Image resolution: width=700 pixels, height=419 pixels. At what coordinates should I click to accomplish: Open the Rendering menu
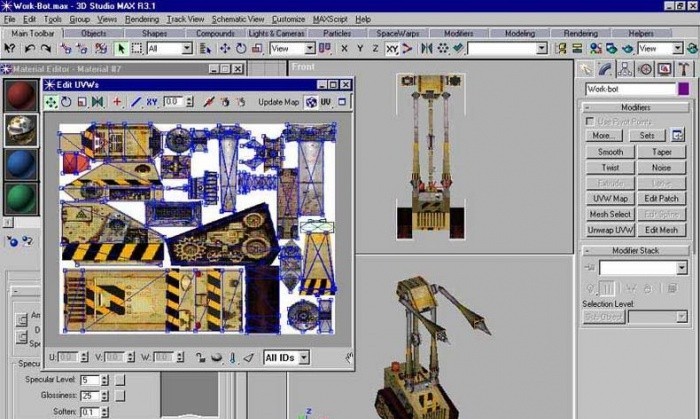(x=141, y=19)
